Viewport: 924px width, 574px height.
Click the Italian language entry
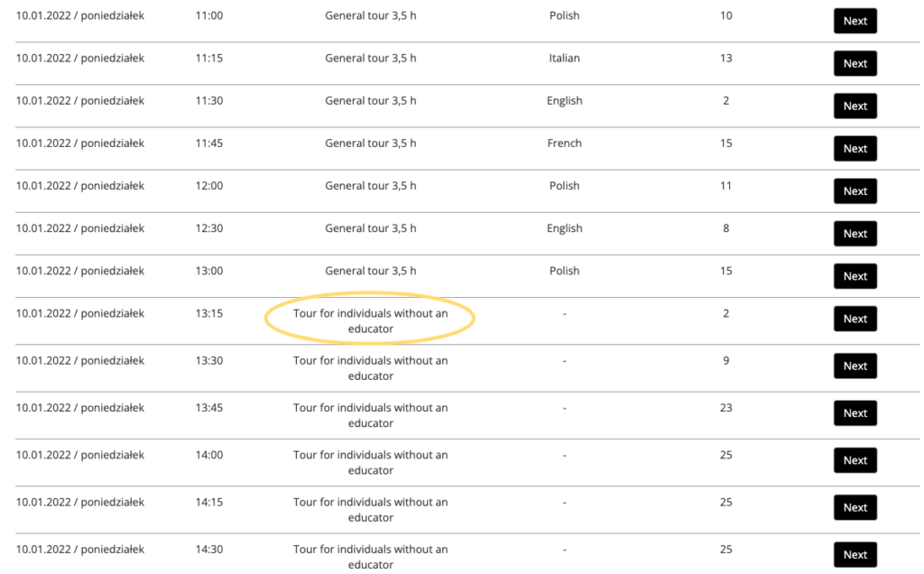564,58
